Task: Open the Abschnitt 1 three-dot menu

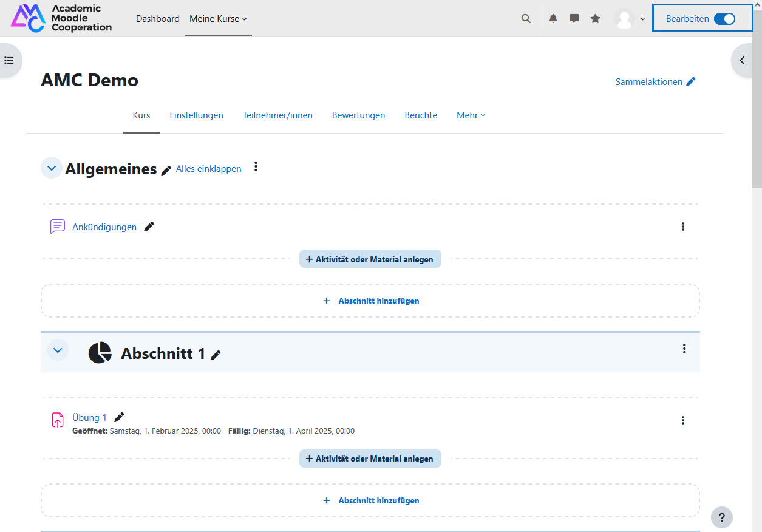Action: click(684, 349)
